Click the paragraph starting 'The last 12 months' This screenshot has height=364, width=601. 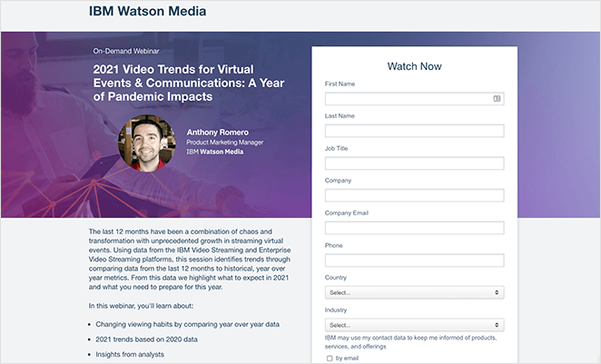click(190, 260)
